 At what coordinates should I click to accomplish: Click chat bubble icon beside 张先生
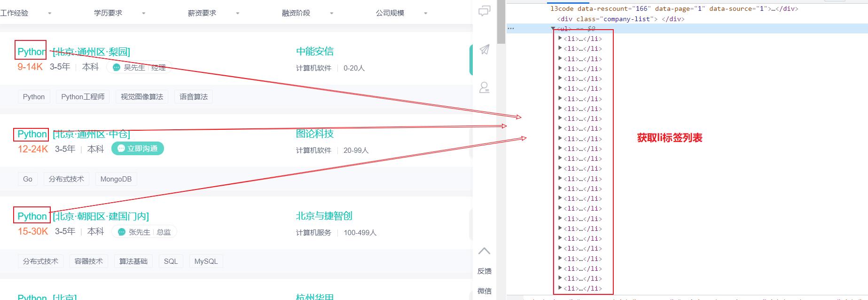pyautogui.click(x=122, y=232)
